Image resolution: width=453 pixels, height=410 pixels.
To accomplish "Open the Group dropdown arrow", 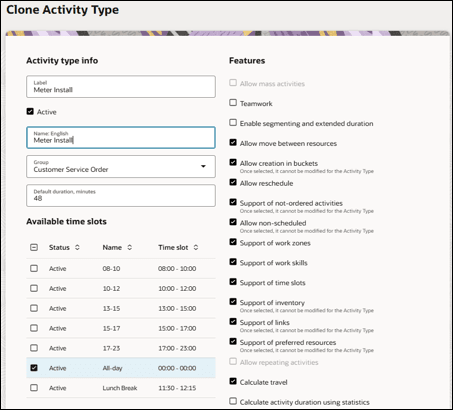I will [203, 166].
